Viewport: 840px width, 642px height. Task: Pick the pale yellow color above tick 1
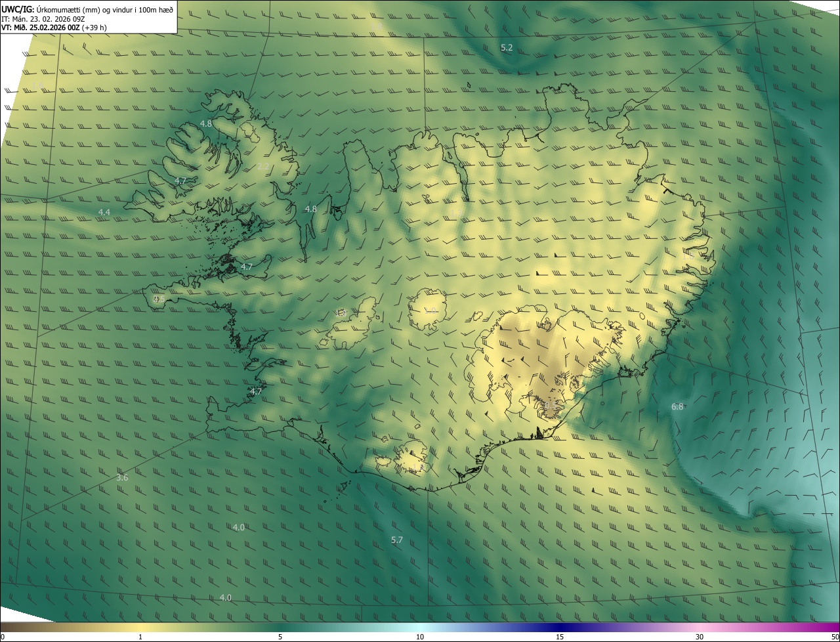click(x=140, y=627)
